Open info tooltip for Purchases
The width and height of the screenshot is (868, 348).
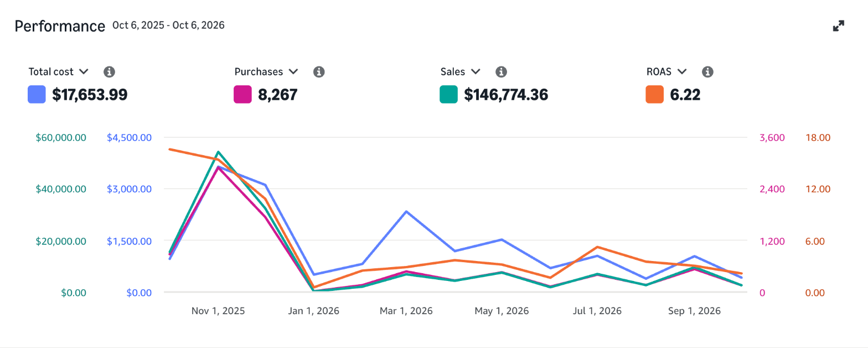point(319,71)
